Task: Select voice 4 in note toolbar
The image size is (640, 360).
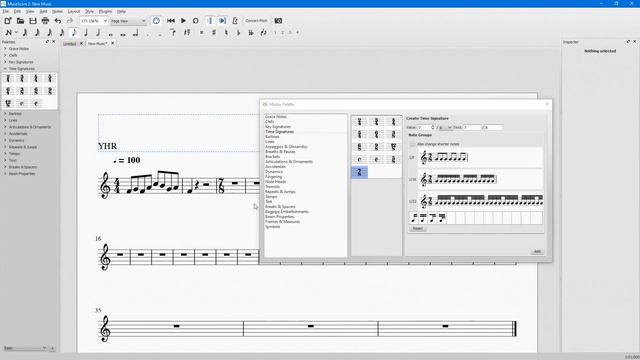Action: click(x=298, y=33)
